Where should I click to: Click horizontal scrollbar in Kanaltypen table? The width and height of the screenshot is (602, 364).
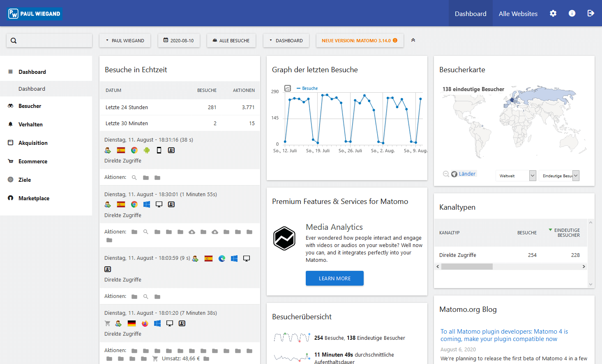pos(467,267)
